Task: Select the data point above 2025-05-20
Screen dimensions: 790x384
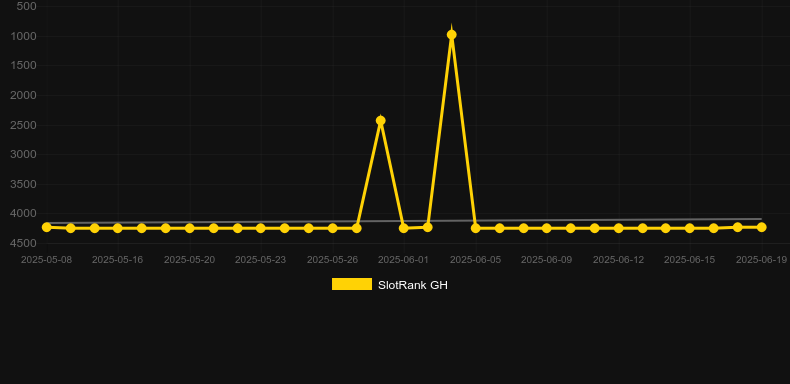Action: click(189, 228)
